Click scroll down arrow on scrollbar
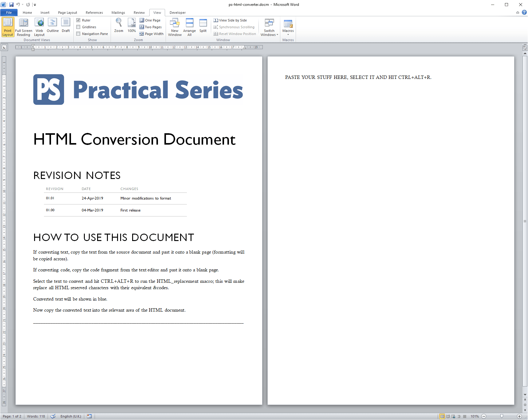 click(525, 395)
